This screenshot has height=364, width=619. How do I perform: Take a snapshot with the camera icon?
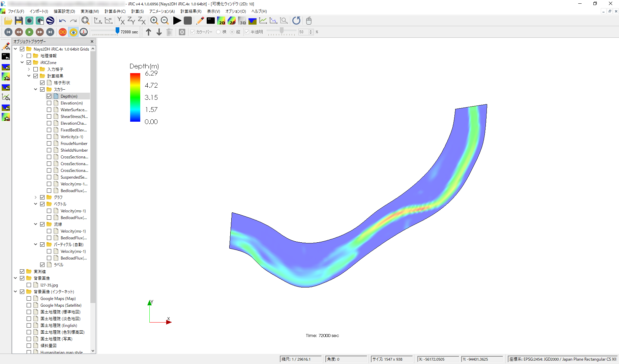click(x=29, y=21)
